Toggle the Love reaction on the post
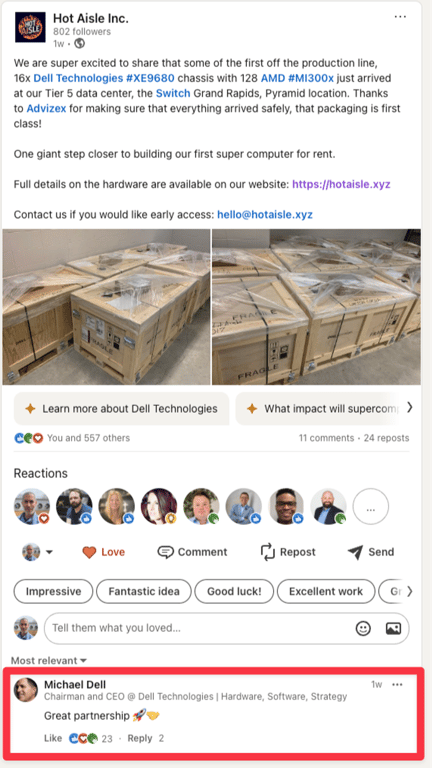The image size is (432, 768). (103, 552)
